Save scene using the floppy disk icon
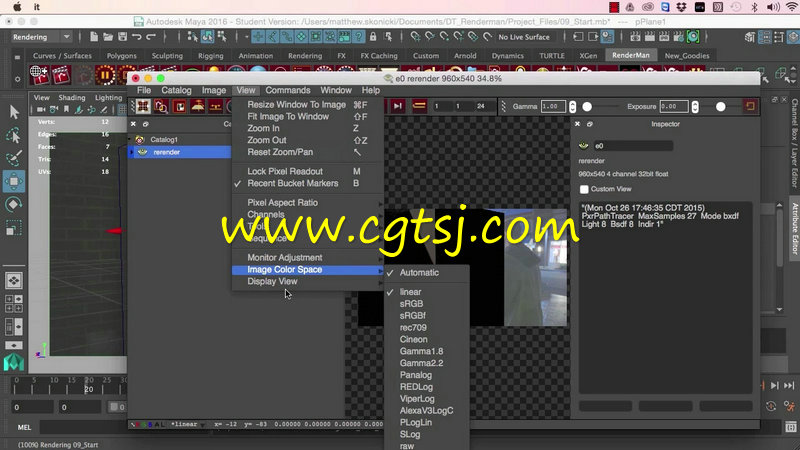Viewport: 800px width, 450px height. pyautogui.click(x=122, y=37)
